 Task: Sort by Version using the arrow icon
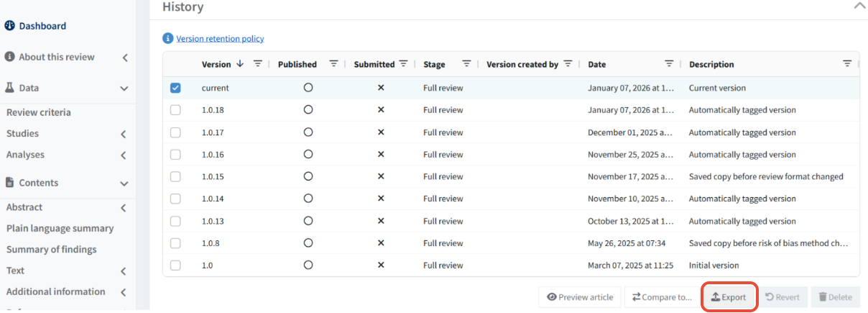pyautogui.click(x=240, y=64)
